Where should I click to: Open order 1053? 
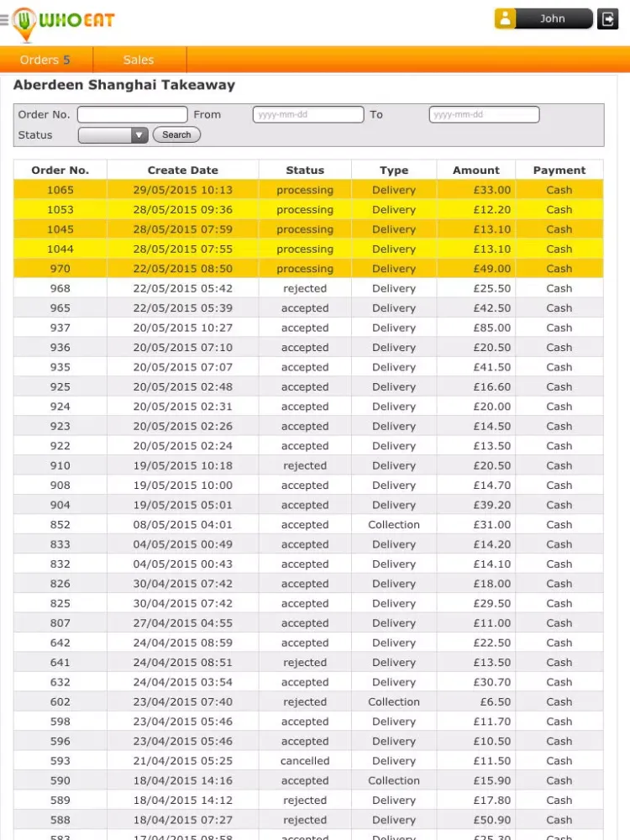[x=308, y=210]
